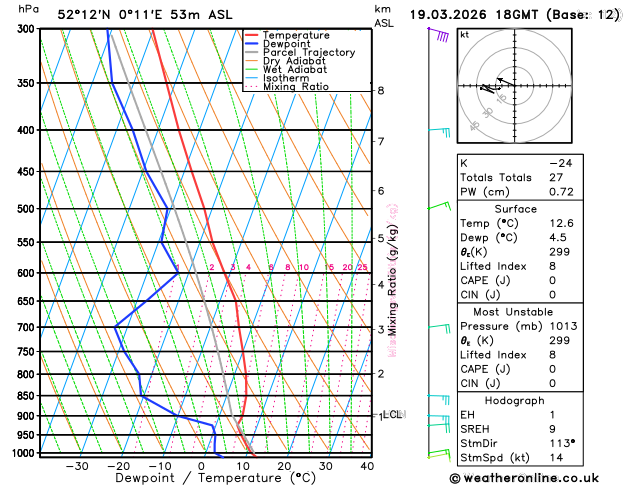The width and height of the screenshot is (629, 486).
Task: Click the 'LCL' marker label
Action: 392,414
